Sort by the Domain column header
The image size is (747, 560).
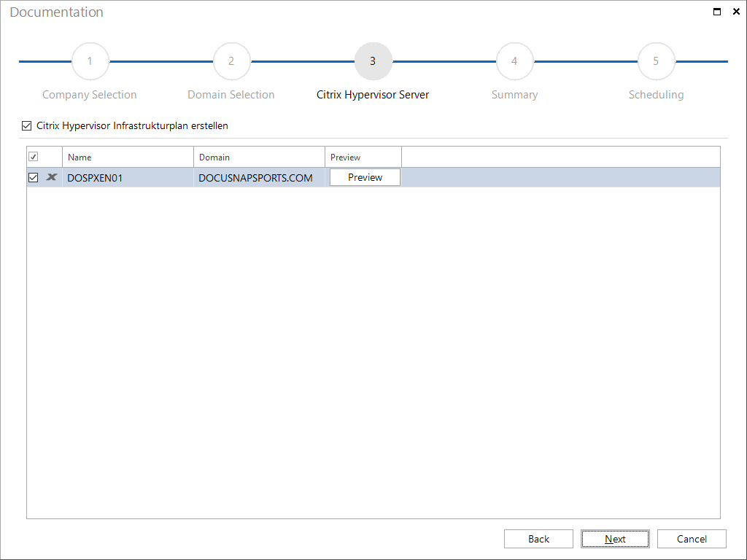[259, 157]
